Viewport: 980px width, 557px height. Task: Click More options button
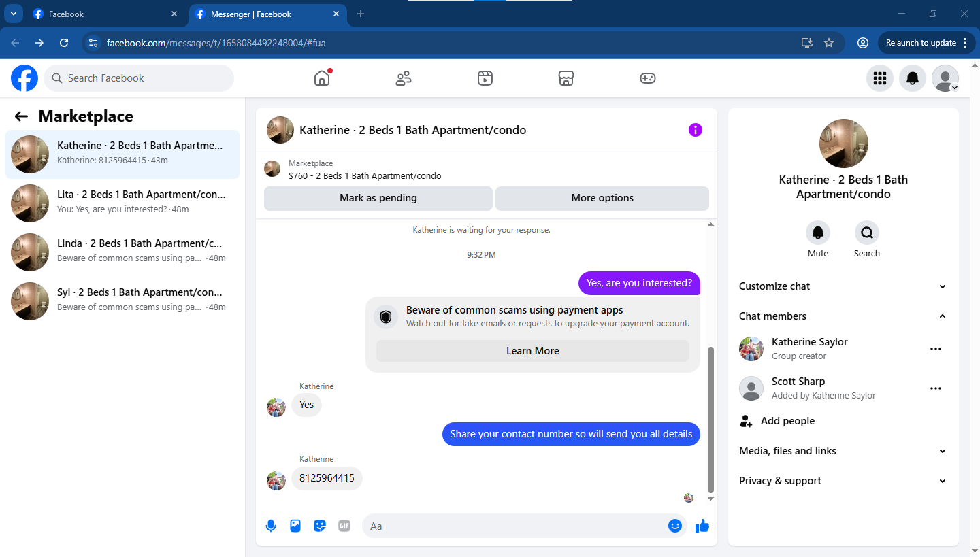coord(602,198)
